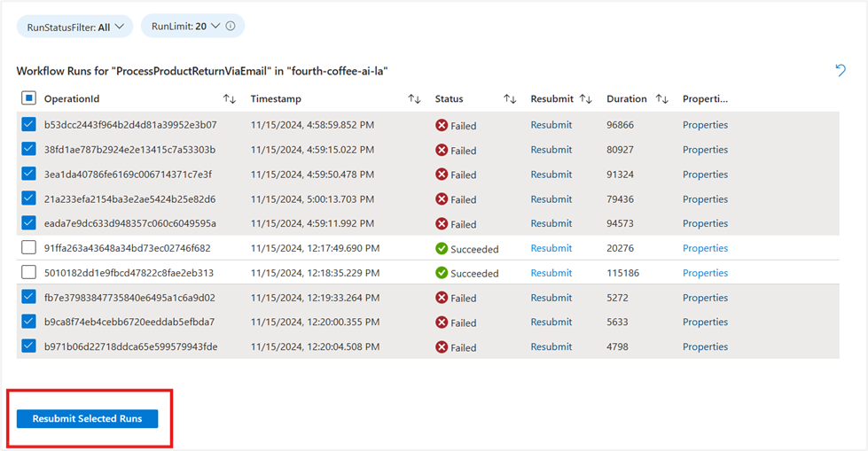Sort by Timestamp column arrows
This screenshot has height=451, width=868.
[x=415, y=99]
